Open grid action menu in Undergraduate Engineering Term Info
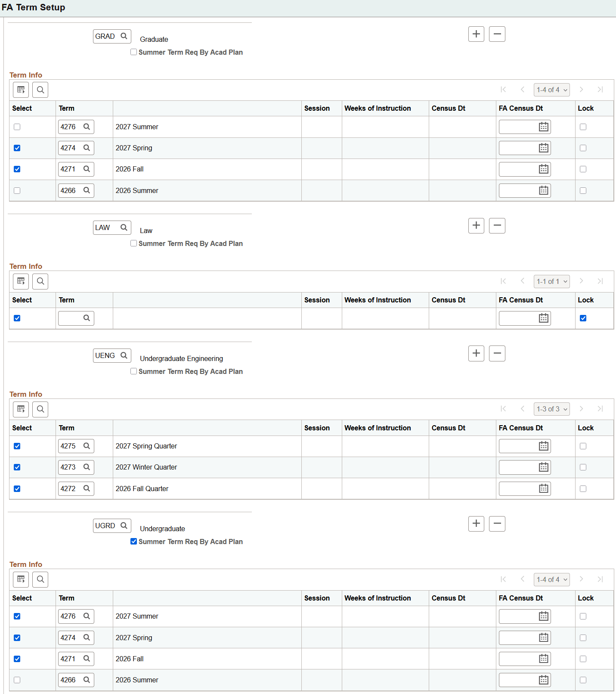This screenshot has height=694, width=616. 21,409
